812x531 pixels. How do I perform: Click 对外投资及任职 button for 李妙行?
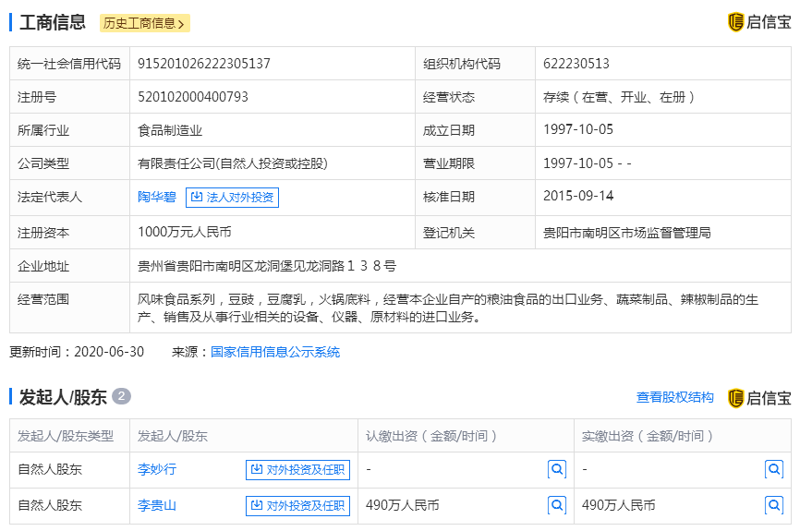(x=297, y=469)
